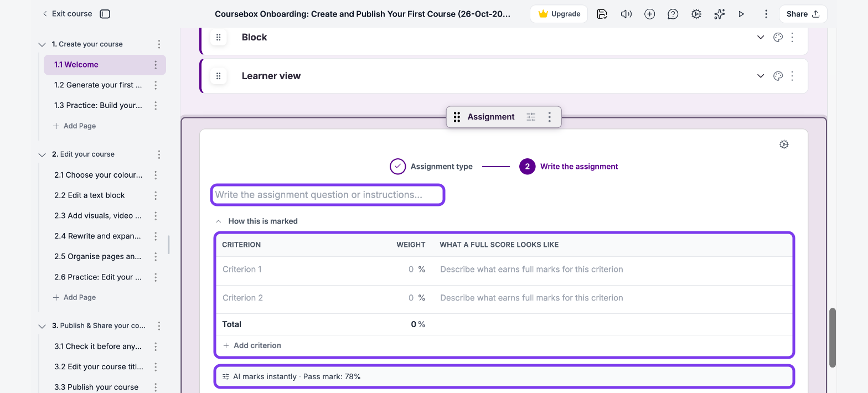Collapse section 3. Publish & Share chevron
This screenshot has width=868, height=393.
tap(42, 326)
